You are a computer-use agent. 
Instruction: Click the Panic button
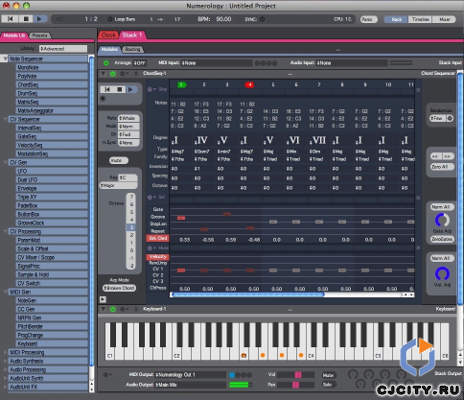pyautogui.click(x=368, y=19)
